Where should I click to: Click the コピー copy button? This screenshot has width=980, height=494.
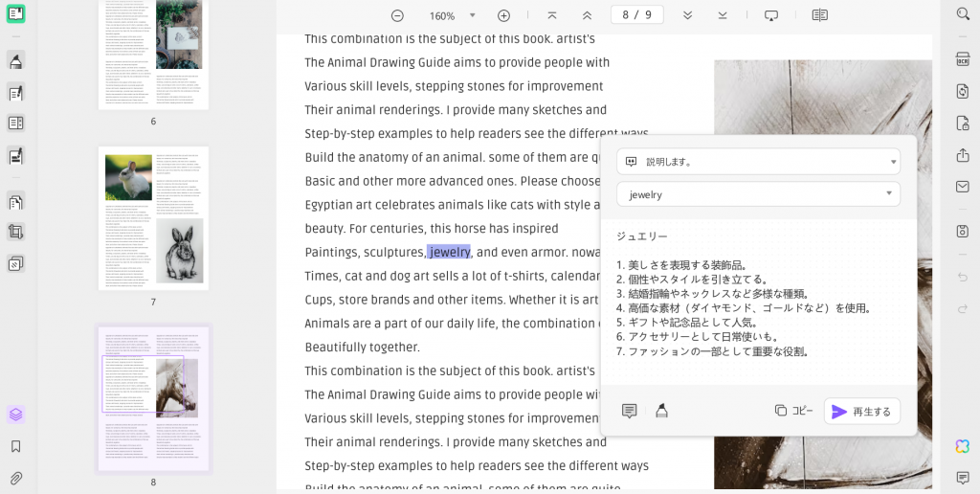tap(793, 411)
